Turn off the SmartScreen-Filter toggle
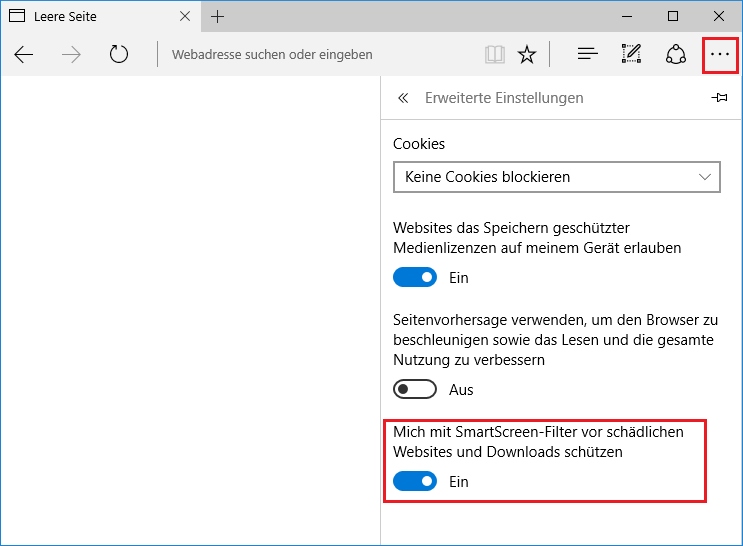Viewport: 743px width, 546px height. (415, 482)
